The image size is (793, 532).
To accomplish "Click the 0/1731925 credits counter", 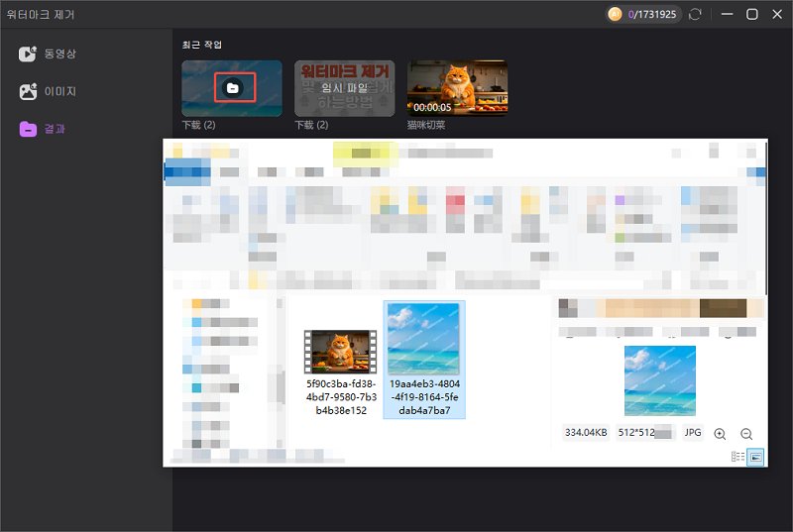I will coord(653,15).
